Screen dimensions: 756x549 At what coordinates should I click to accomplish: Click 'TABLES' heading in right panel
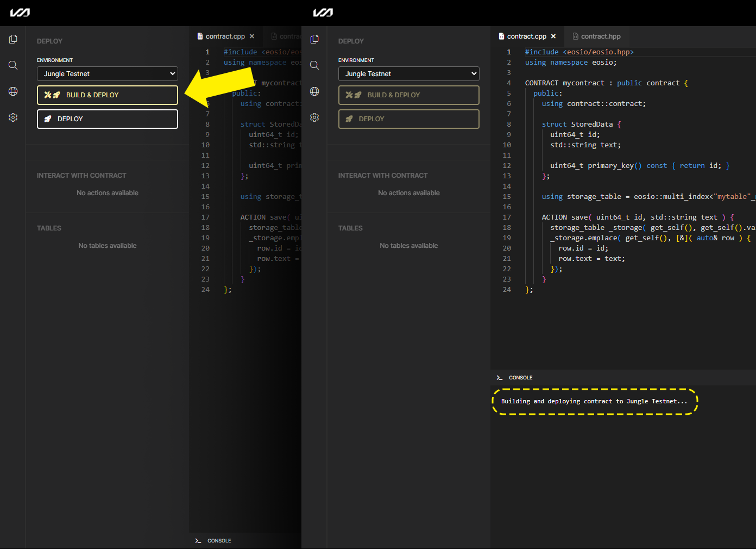[x=350, y=228]
